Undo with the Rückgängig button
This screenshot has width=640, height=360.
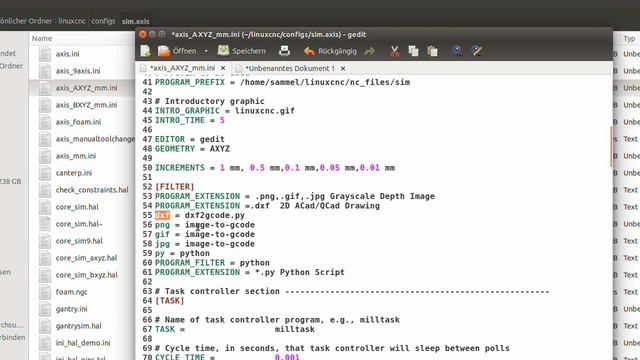(330, 51)
